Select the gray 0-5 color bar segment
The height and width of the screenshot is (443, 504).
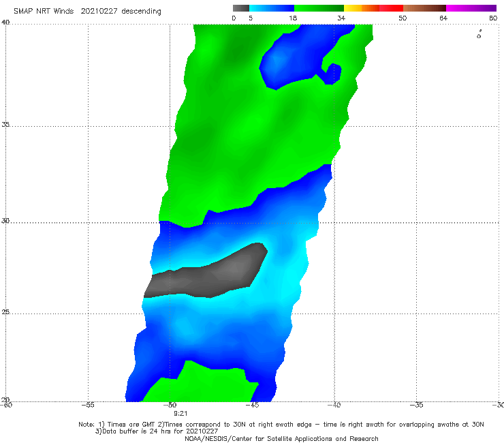click(241, 8)
